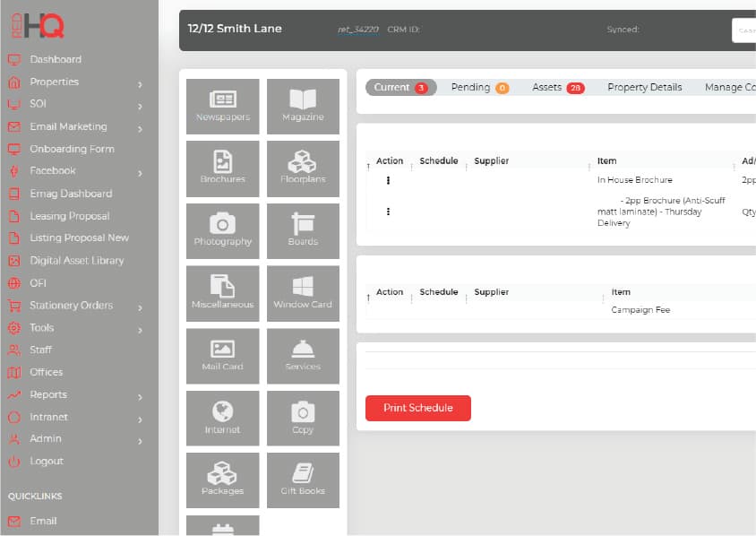The height and width of the screenshot is (536, 756).
Task: Switch to the Assets tab
Action: 558,87
